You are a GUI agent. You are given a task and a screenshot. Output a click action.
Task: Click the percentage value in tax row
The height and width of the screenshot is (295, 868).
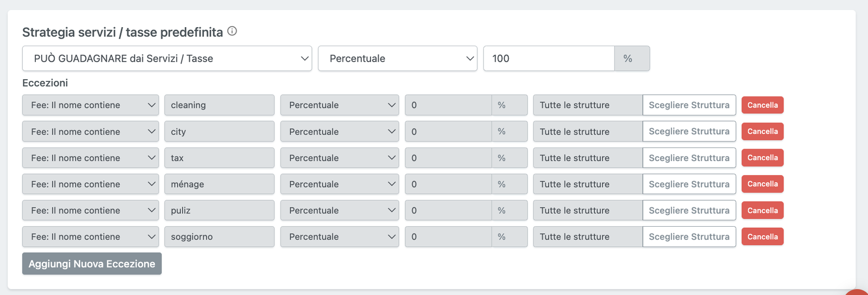click(448, 158)
